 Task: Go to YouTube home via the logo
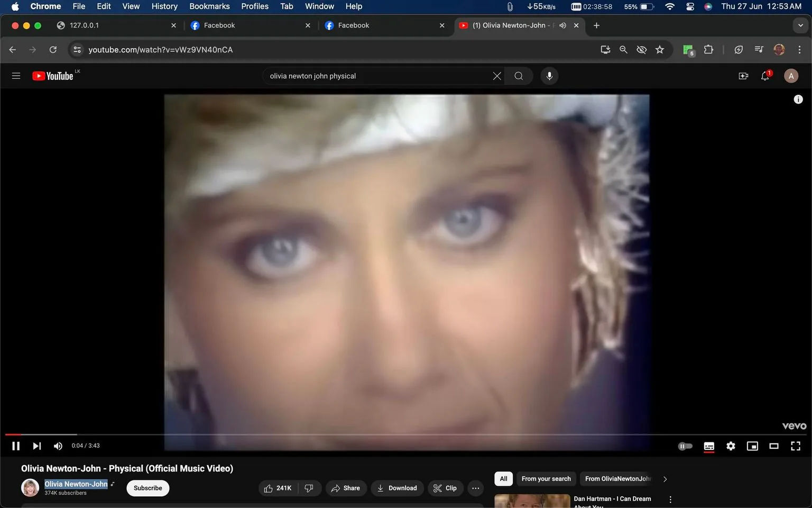click(53, 75)
